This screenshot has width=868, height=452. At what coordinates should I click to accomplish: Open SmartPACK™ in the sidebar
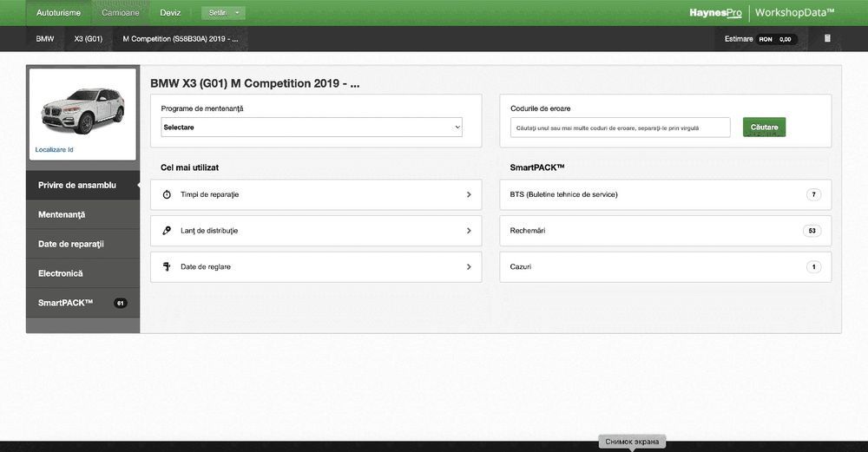(x=82, y=303)
